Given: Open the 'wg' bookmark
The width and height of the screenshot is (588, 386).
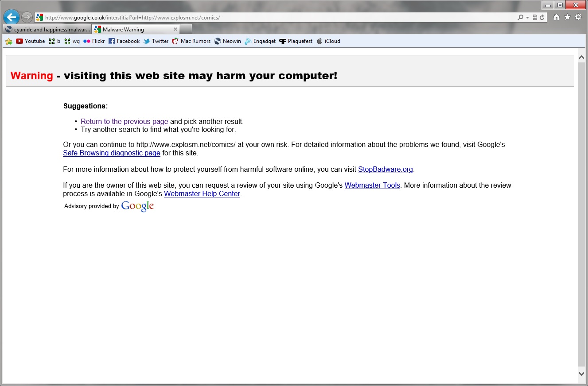Looking at the screenshot, I should (x=72, y=41).
